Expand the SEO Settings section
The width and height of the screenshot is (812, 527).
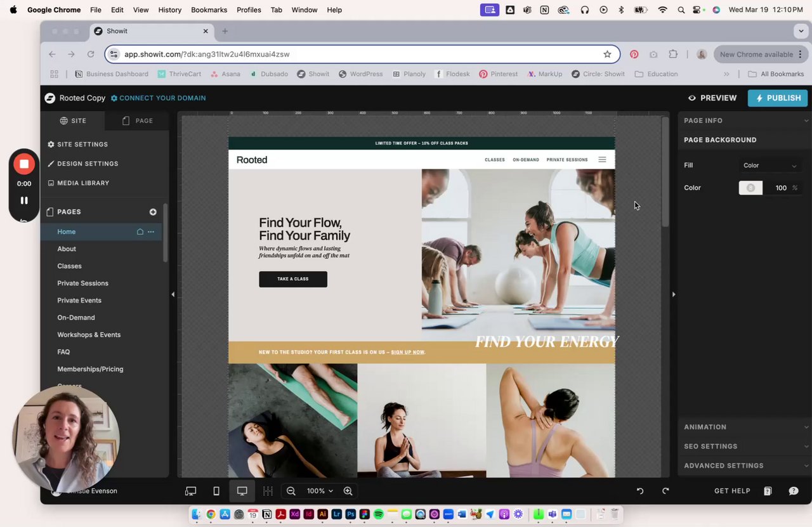tap(745, 446)
